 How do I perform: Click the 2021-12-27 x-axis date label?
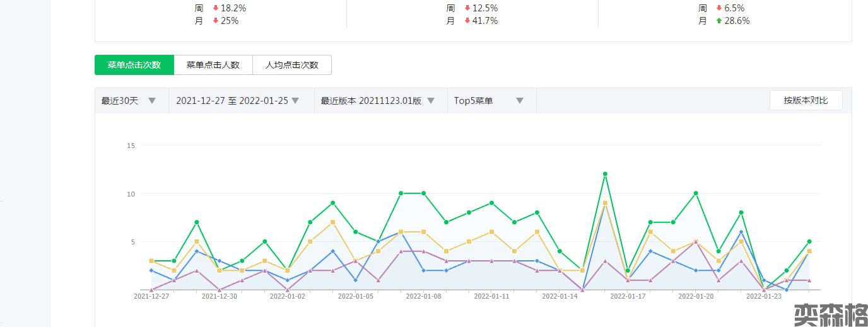pos(151,295)
